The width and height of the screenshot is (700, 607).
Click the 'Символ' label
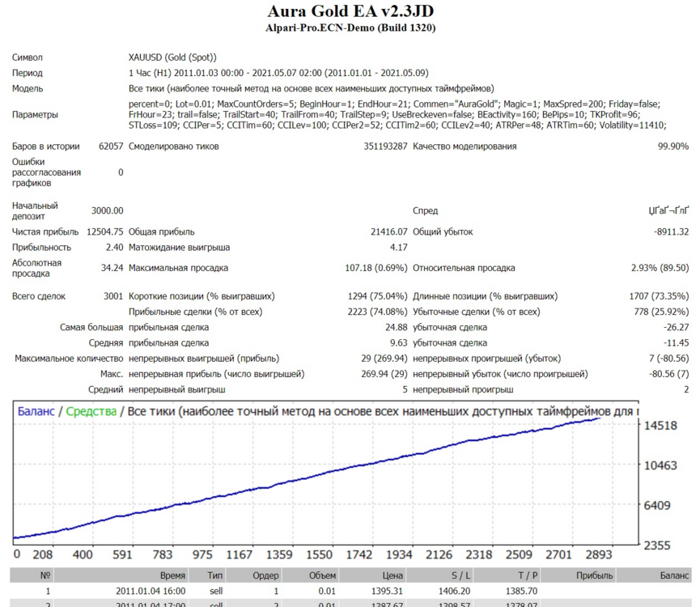coord(28,57)
